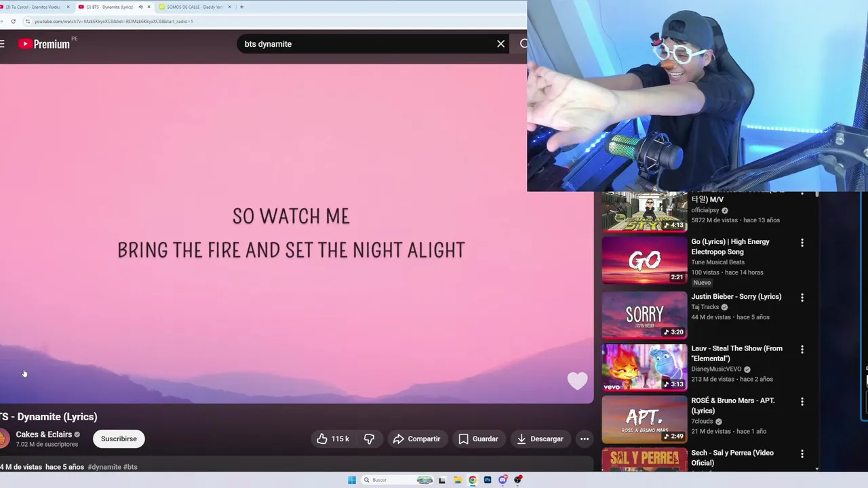Open the officialpsy channel name

(x=705, y=210)
